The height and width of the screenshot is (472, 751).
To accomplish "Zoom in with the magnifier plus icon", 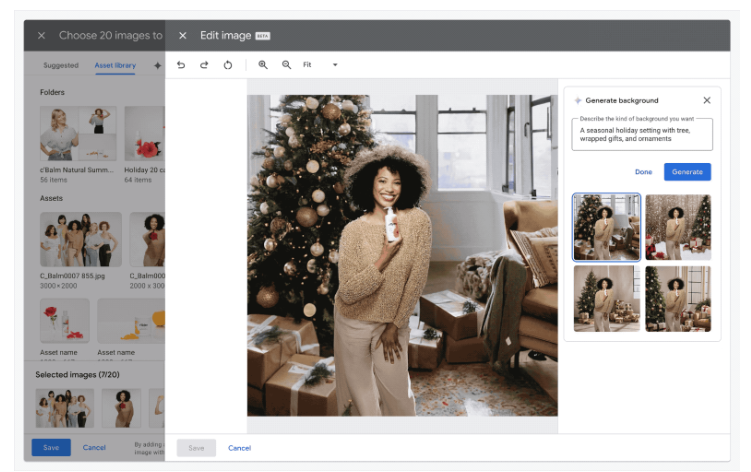I will [x=263, y=65].
